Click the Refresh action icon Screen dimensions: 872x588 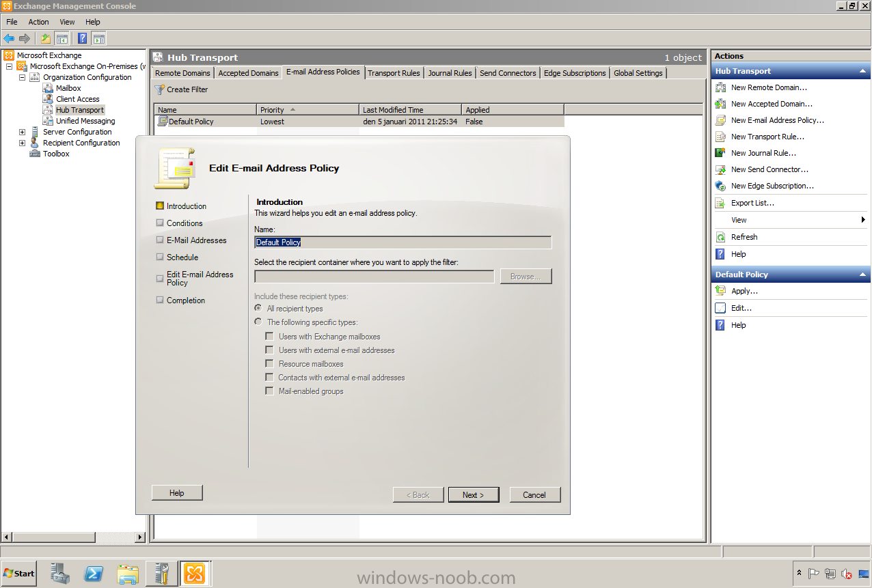point(720,237)
